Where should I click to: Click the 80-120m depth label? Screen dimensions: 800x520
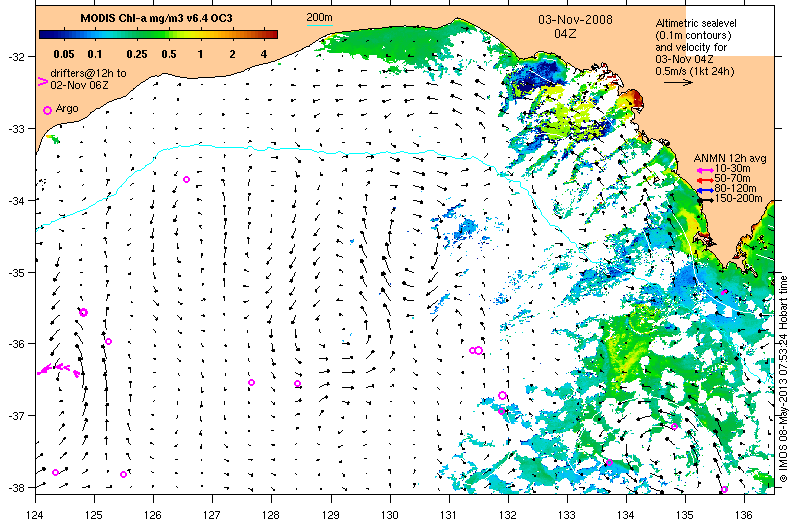point(735,188)
